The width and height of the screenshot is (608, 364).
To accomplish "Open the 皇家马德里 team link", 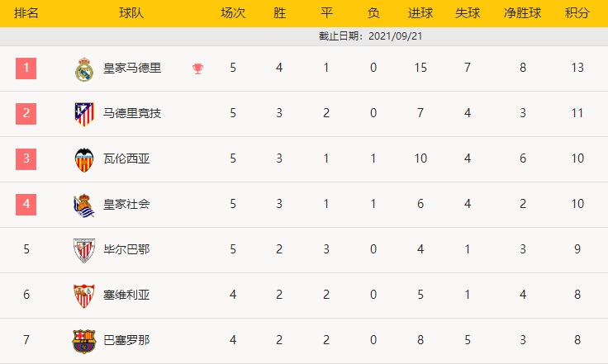I will point(132,69).
